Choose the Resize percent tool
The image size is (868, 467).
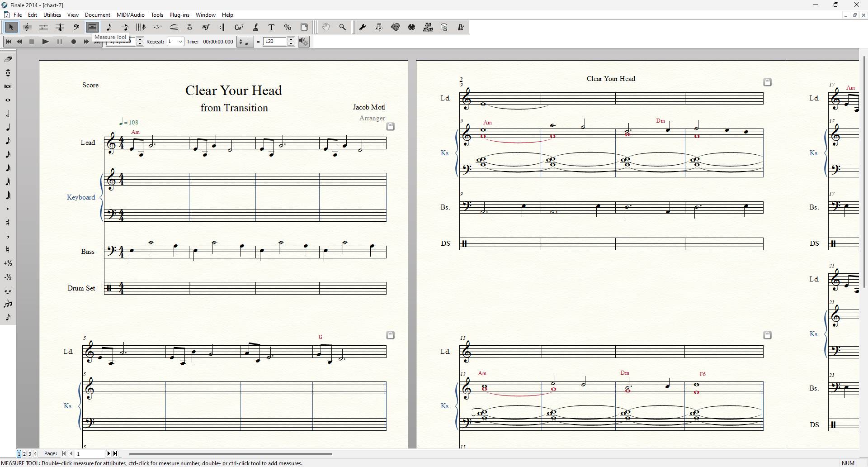288,28
